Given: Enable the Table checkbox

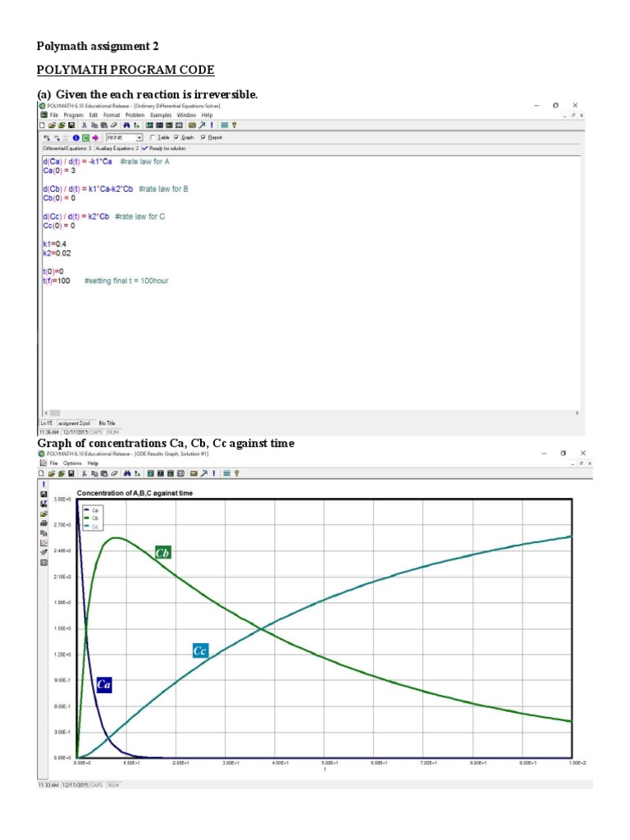Looking at the screenshot, I should (152, 138).
